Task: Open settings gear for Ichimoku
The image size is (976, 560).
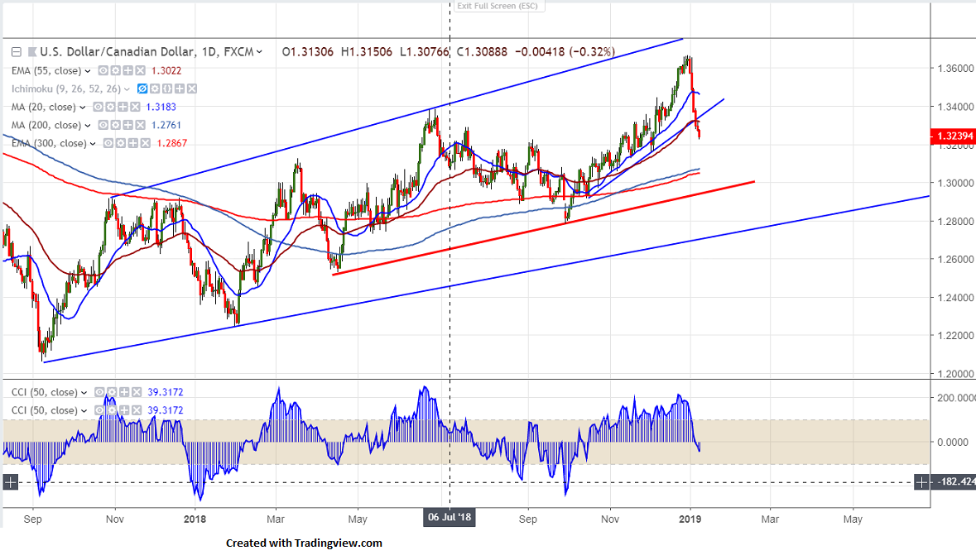Action: pos(155,89)
